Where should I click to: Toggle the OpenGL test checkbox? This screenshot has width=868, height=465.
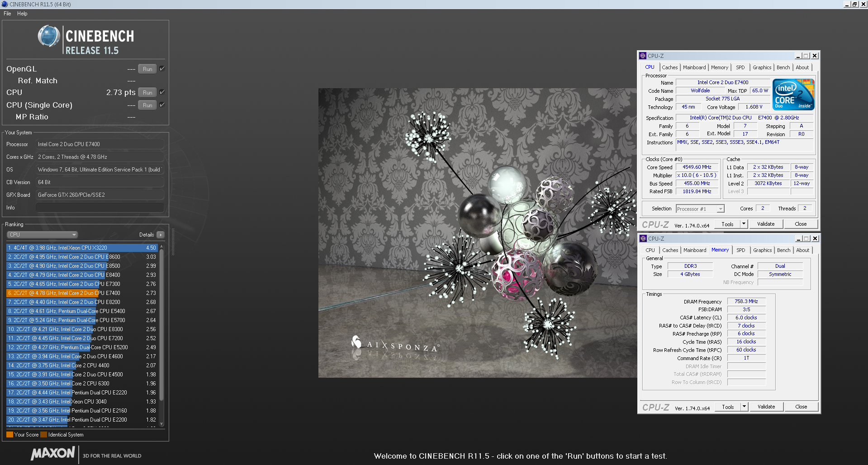(x=162, y=69)
